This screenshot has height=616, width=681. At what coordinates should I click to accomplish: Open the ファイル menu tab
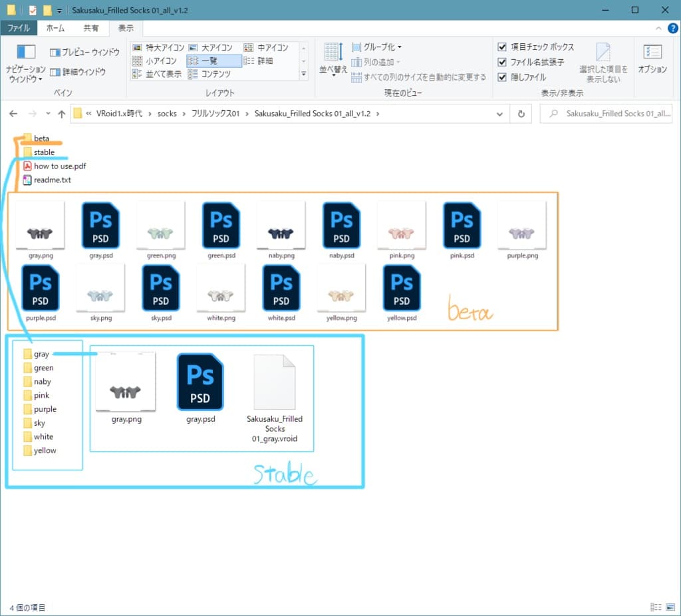click(x=19, y=28)
